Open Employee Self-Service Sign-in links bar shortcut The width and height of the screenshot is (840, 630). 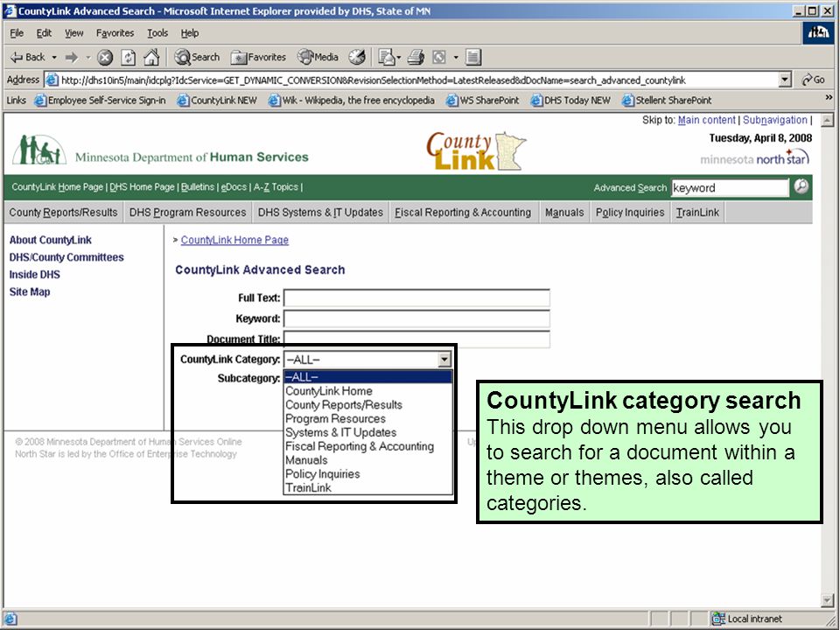pyautogui.click(x=100, y=100)
